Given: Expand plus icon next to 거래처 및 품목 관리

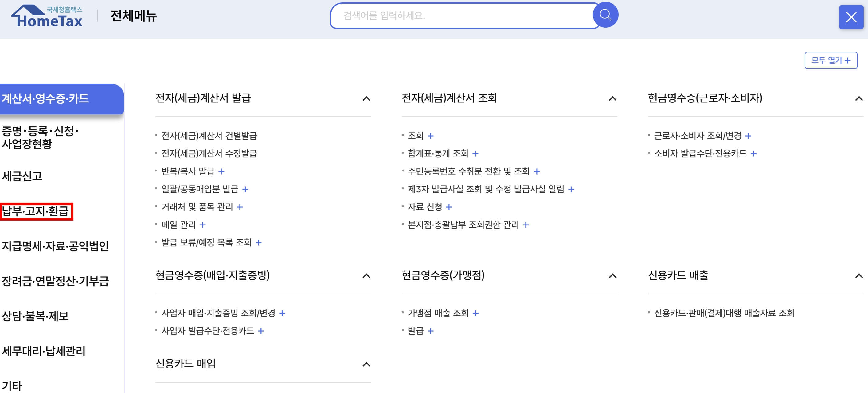Looking at the screenshot, I should pyautogui.click(x=240, y=207).
